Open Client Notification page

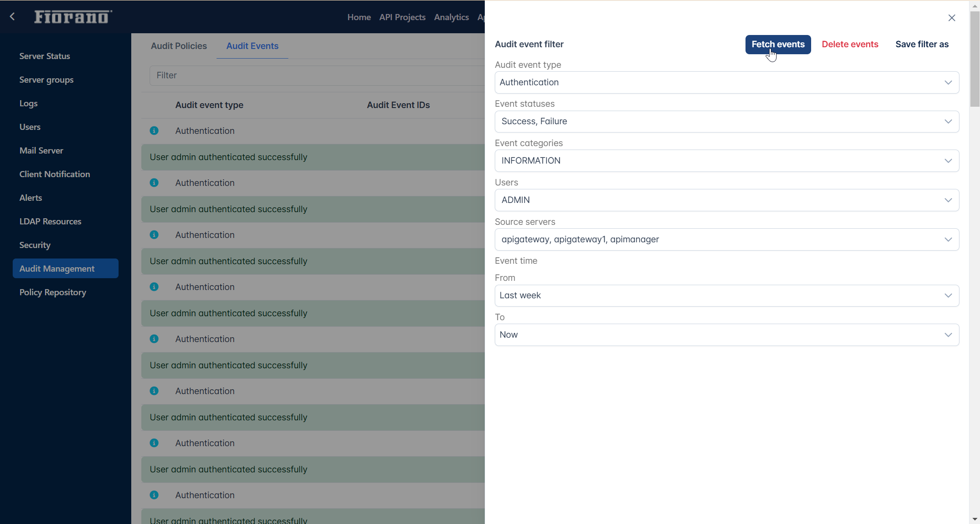(55, 174)
